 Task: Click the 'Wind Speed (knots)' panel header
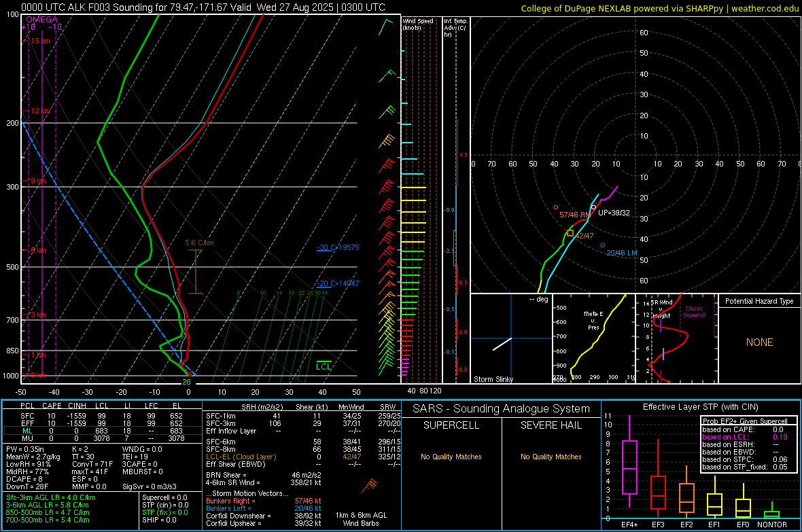point(418,24)
